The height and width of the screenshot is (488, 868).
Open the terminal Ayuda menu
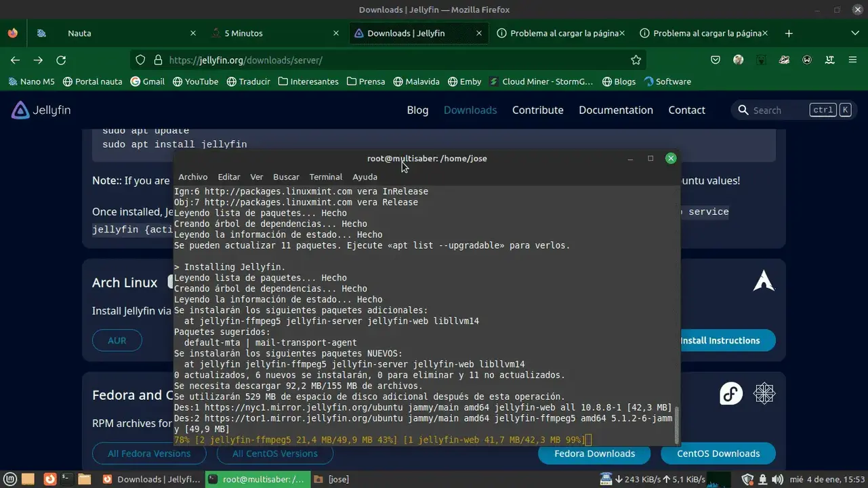[365, 177]
